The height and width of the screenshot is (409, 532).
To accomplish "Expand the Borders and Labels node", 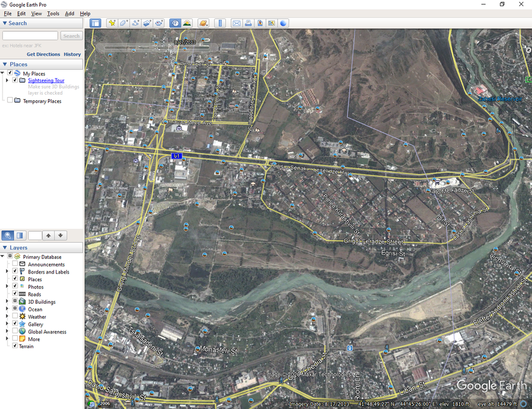I will (x=7, y=271).
